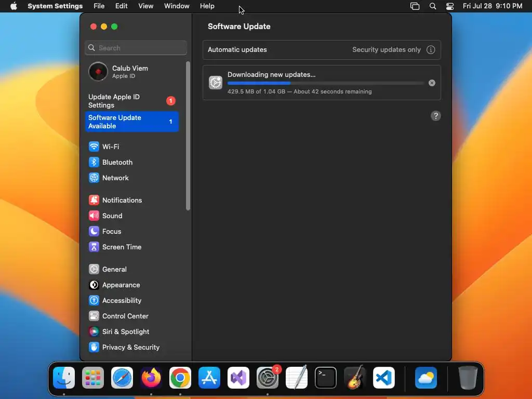Viewport: 532px width, 399px height.
Task: Cancel the update download
Action: 432,83
